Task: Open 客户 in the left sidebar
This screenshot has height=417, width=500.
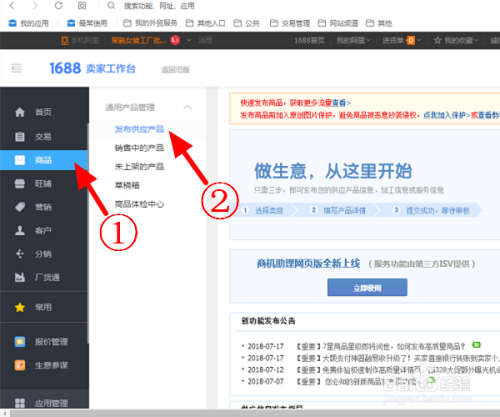Action: pos(44,230)
